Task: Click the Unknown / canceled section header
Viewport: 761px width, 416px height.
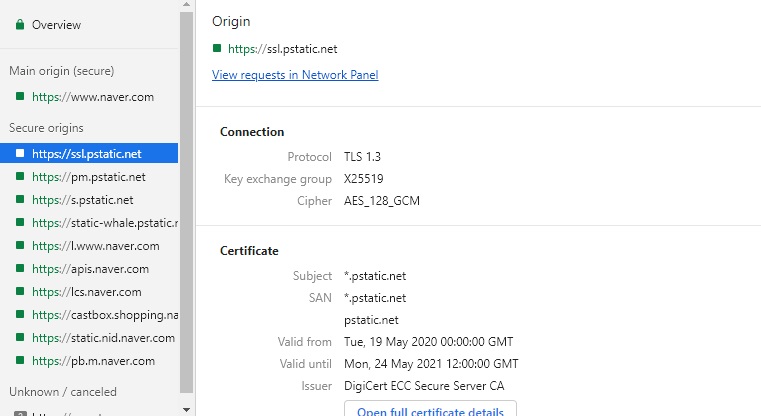Action: click(x=63, y=392)
